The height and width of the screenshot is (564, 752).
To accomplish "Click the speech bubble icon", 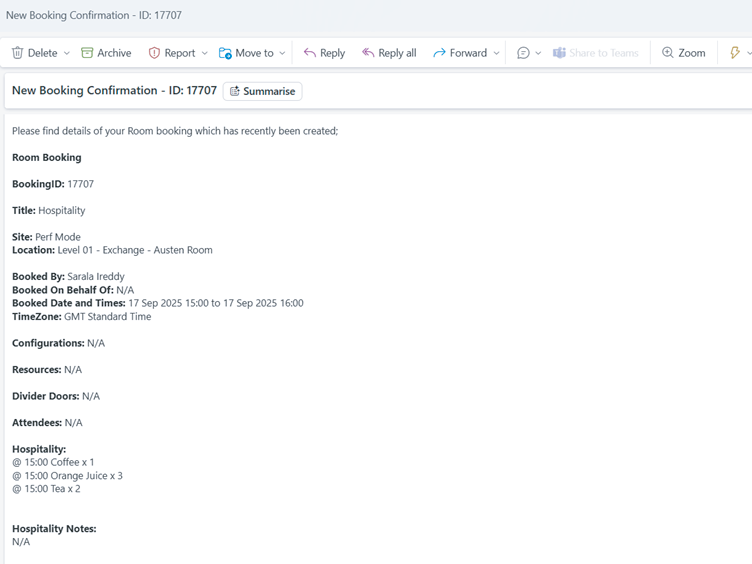I will click(523, 53).
